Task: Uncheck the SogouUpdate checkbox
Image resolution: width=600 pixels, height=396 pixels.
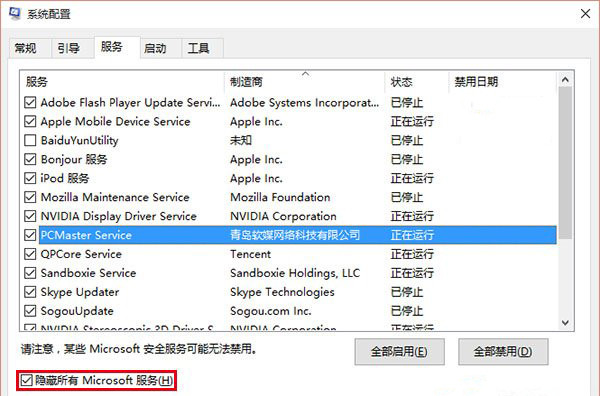Action: pyautogui.click(x=30, y=311)
